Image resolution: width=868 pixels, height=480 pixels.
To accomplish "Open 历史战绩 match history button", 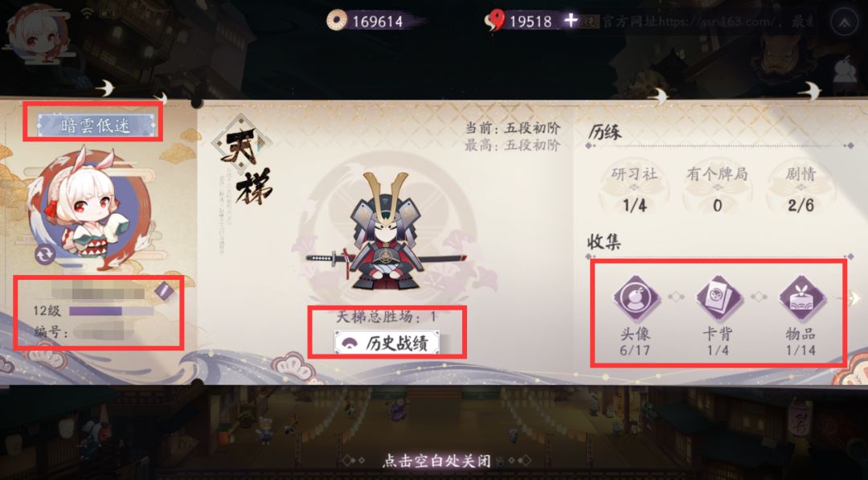I will click(387, 343).
